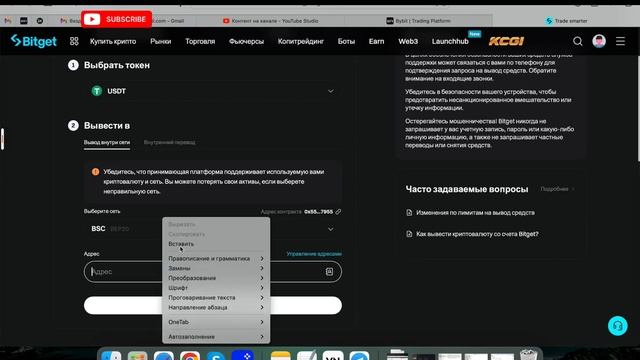
Task: Open Копитрейдинг menu
Action: pos(301,41)
